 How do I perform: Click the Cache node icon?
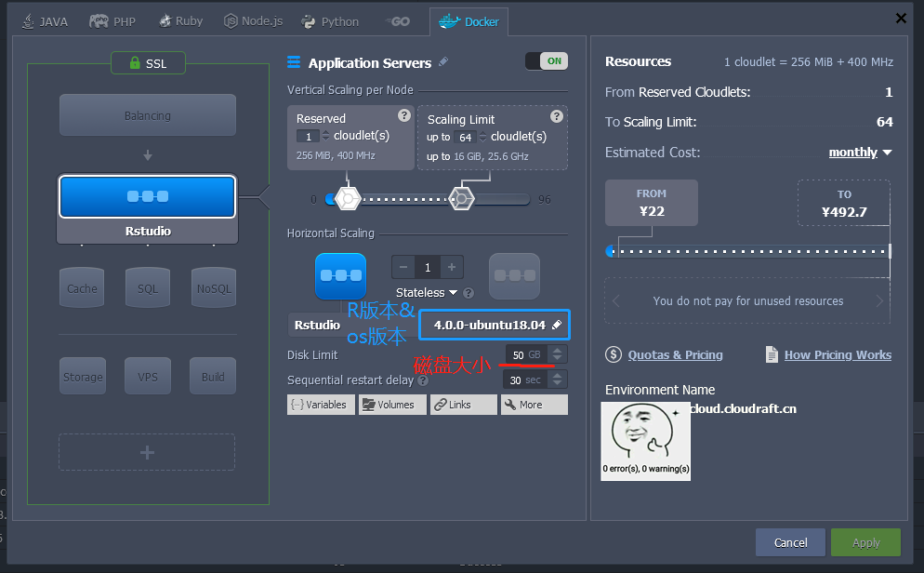point(82,287)
